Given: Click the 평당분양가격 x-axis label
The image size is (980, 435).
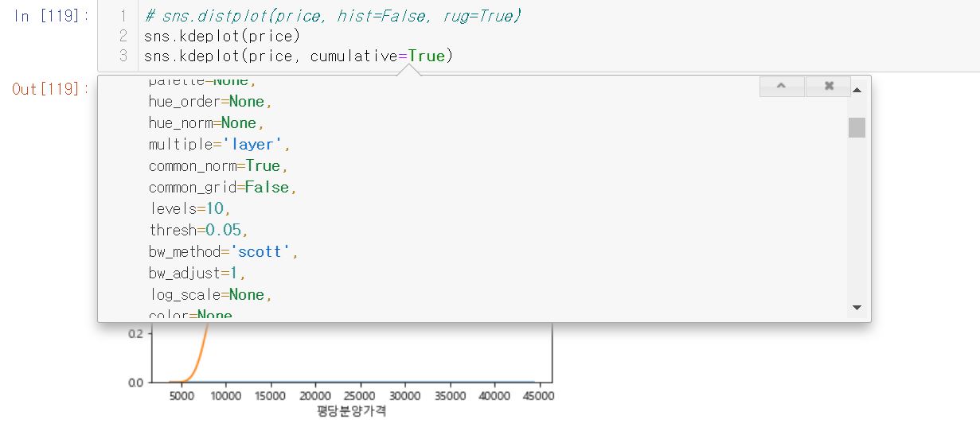Looking at the screenshot, I should 350,411.
